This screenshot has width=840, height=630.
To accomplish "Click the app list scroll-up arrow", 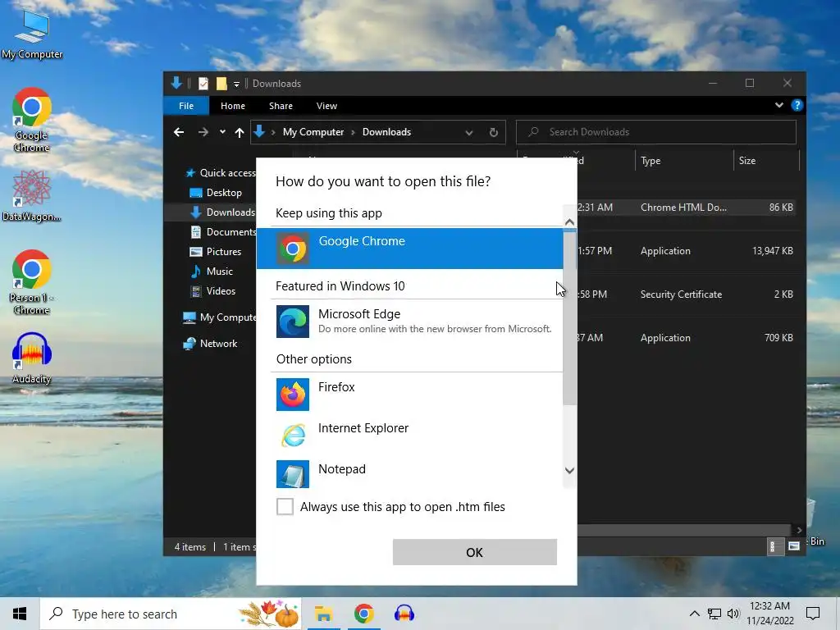I will [569, 221].
